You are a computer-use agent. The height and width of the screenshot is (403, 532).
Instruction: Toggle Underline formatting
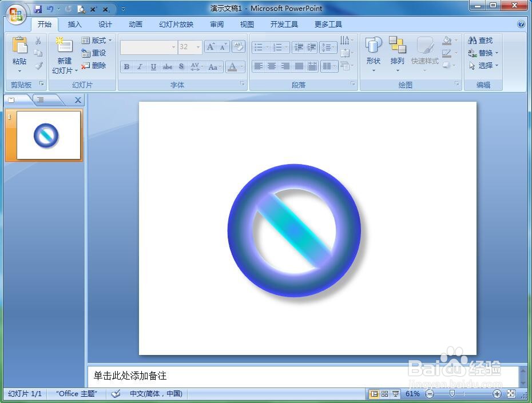(153, 67)
